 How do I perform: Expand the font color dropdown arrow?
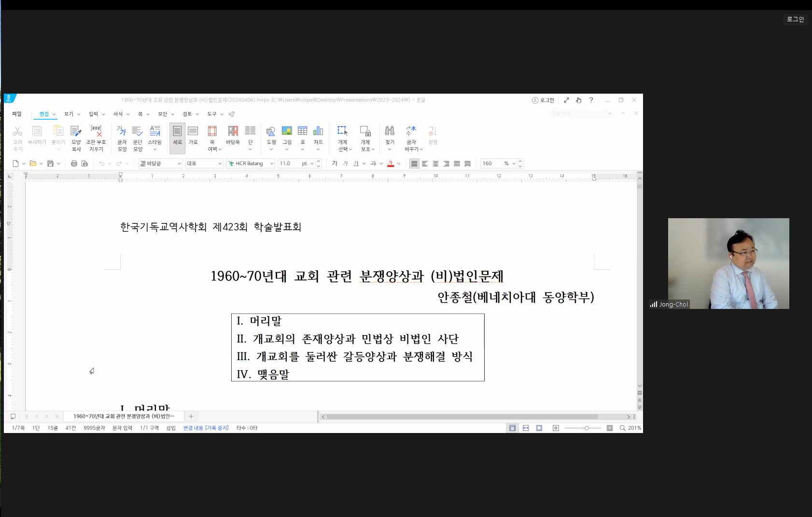pyautogui.click(x=399, y=164)
